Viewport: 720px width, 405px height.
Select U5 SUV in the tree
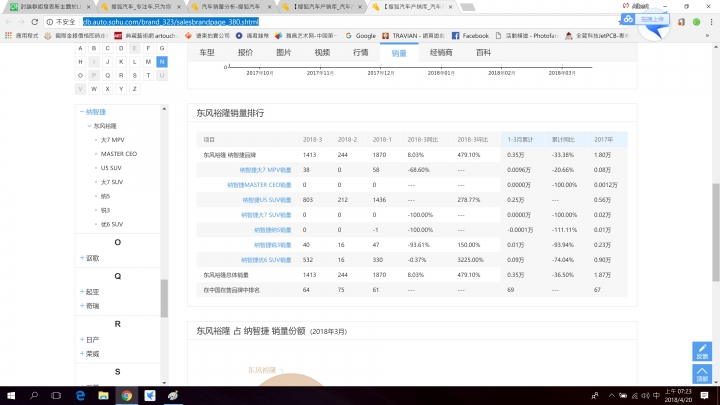coord(111,168)
